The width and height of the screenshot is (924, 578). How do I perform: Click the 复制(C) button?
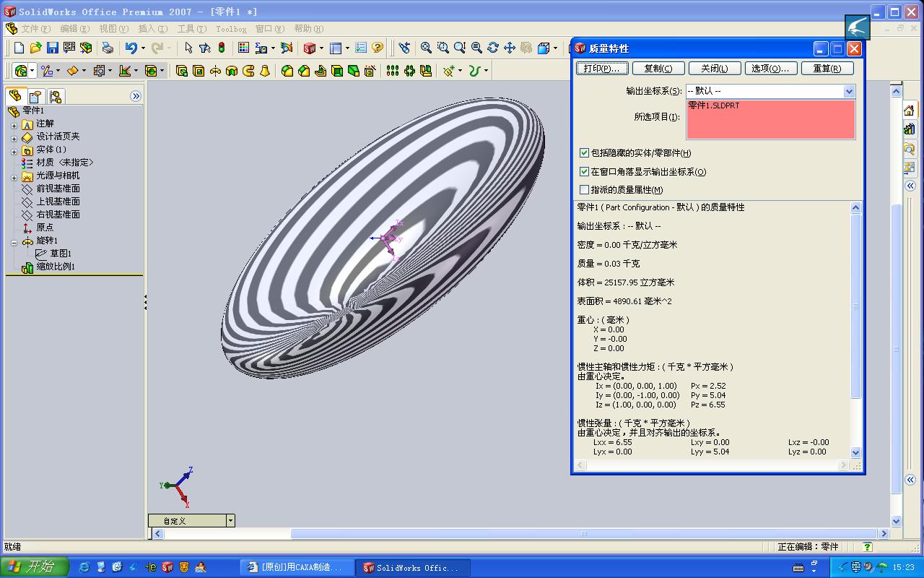click(x=658, y=69)
